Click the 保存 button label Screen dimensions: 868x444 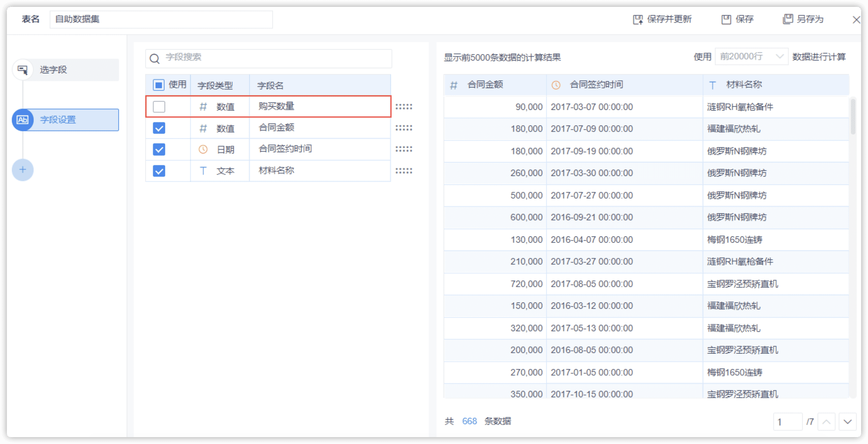click(744, 19)
